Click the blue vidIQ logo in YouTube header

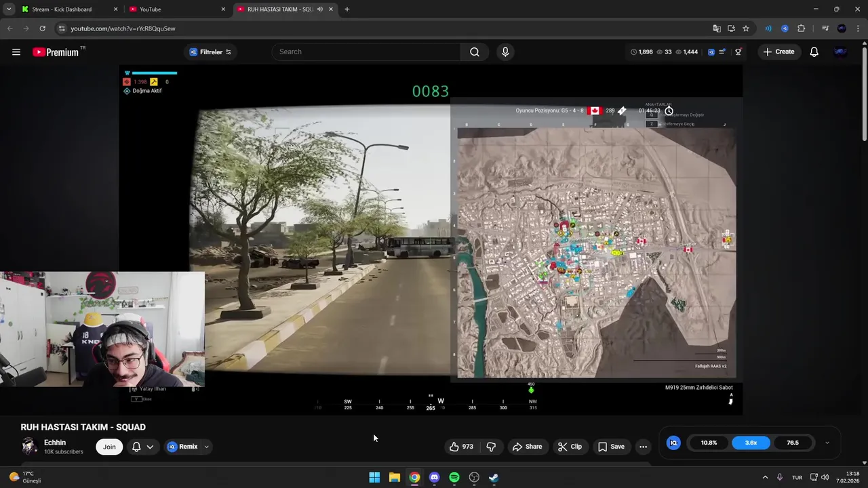[711, 52]
